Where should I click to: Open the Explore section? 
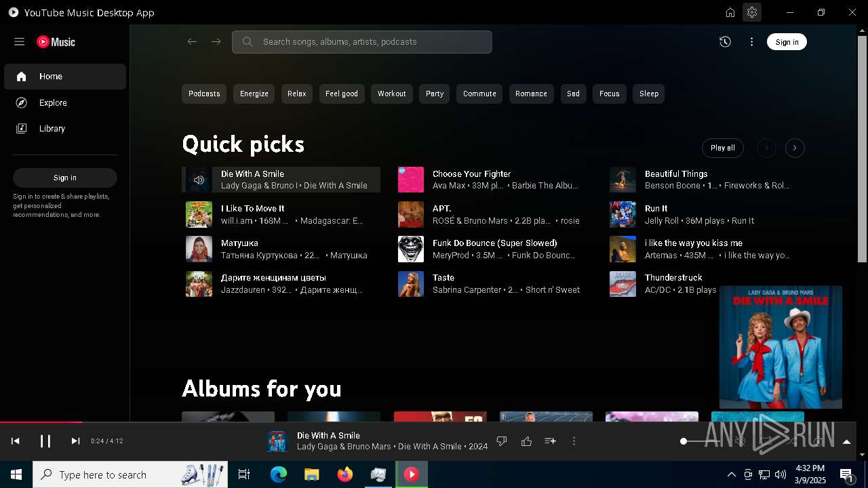click(65, 103)
